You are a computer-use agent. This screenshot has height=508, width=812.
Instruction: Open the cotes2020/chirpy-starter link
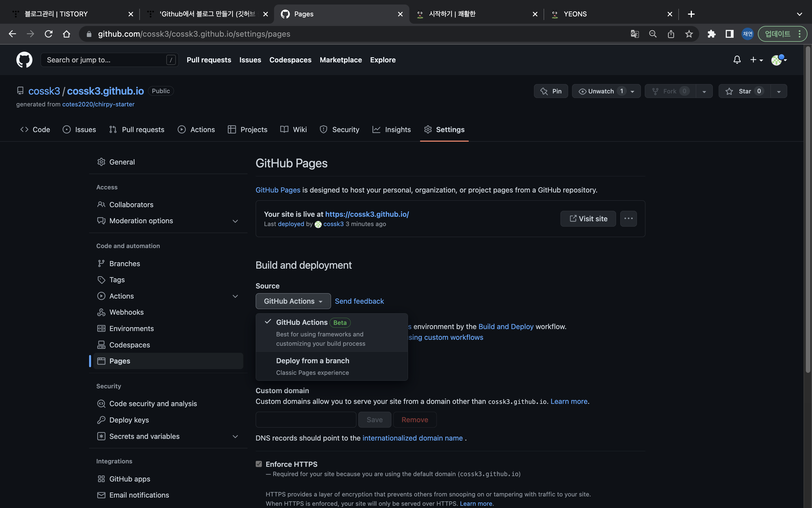pos(98,104)
